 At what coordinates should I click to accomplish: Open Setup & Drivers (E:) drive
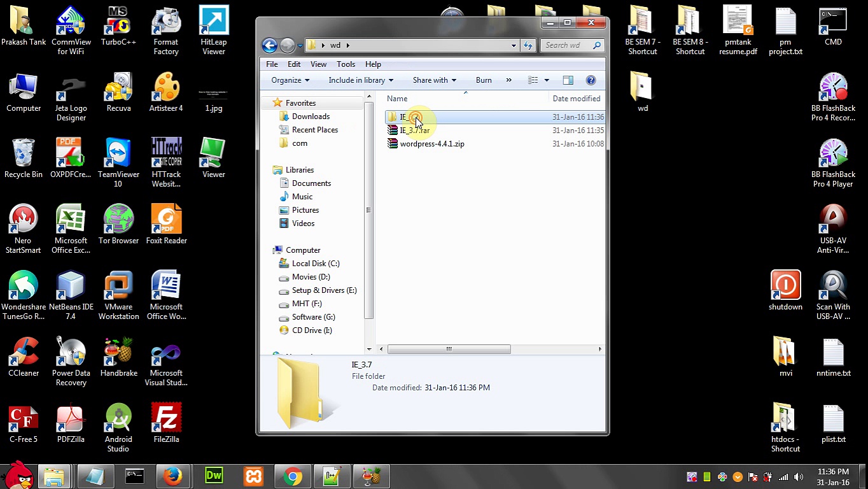pos(324,290)
